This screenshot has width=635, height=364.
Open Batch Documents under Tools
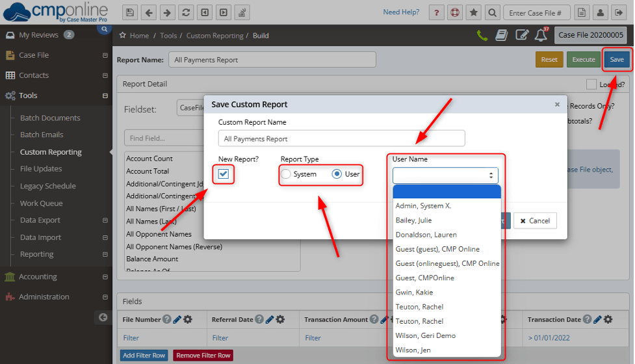click(x=50, y=118)
